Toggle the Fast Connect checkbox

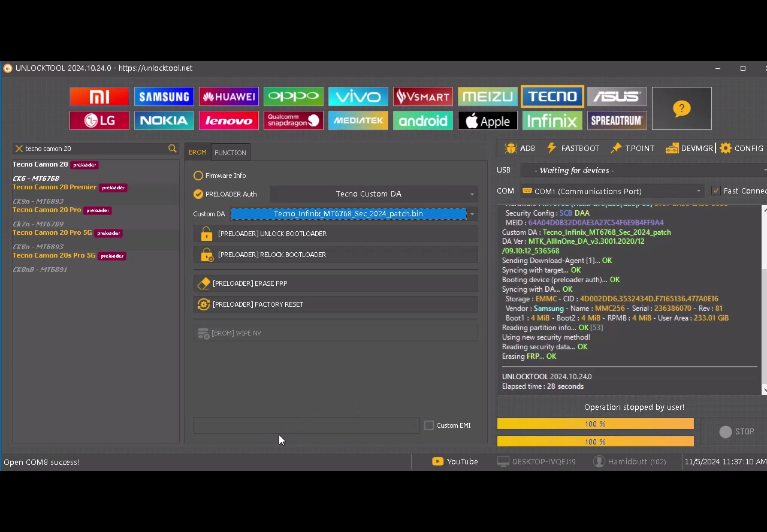point(716,191)
